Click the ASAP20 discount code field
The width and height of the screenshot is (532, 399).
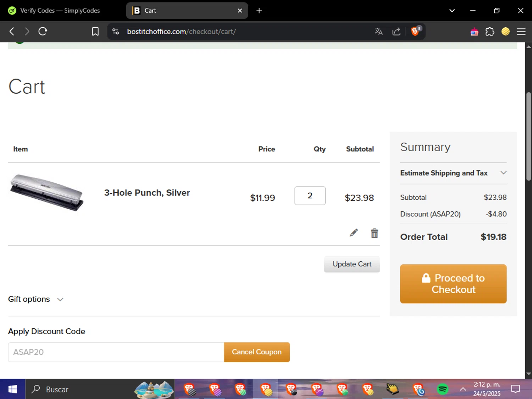click(116, 352)
